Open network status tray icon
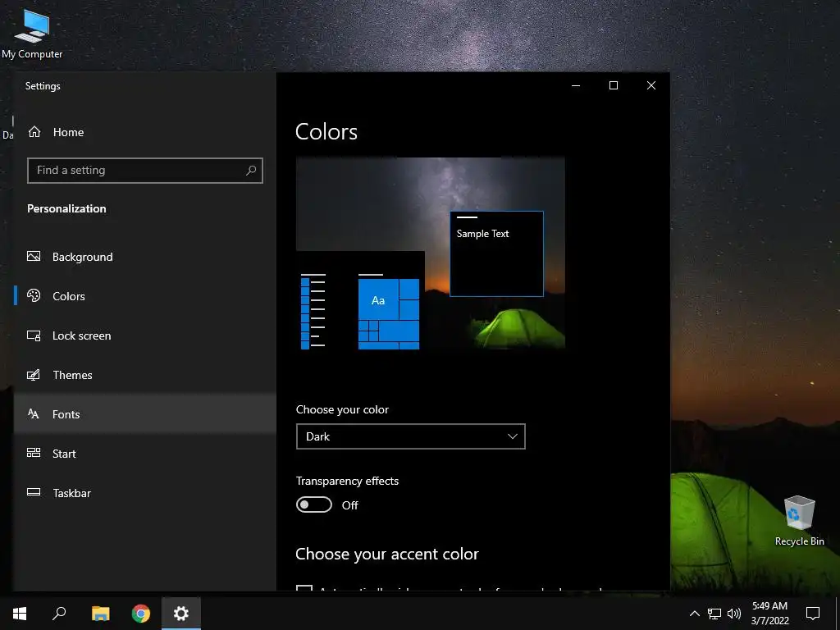Screen dimensions: 840x630 (714, 614)
